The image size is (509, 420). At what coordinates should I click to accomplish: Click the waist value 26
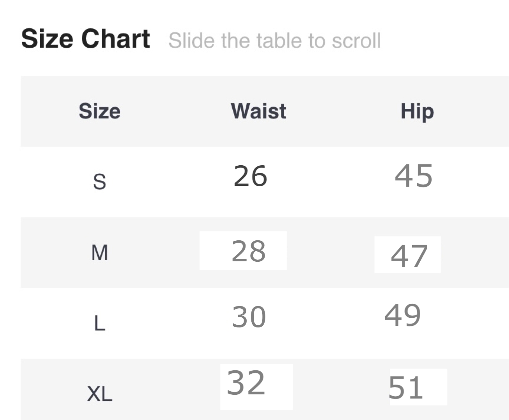tap(250, 176)
